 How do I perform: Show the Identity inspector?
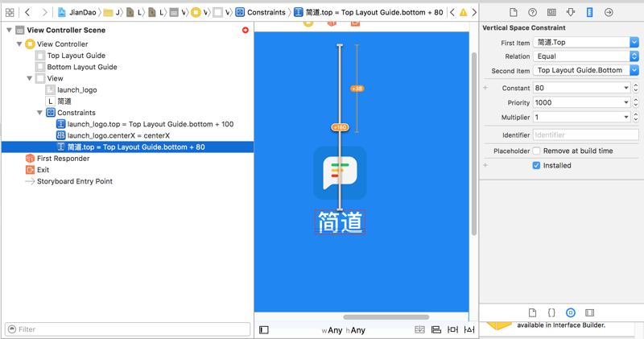click(551, 12)
